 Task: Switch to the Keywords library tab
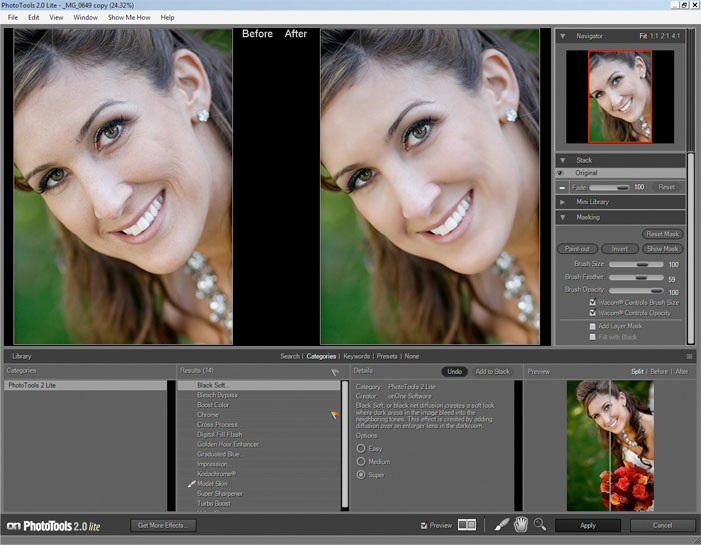[357, 356]
